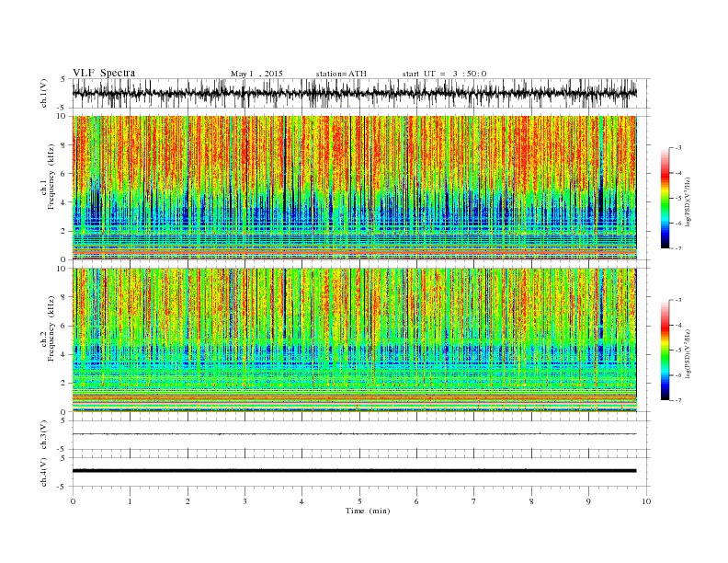Click the "VLF Spectra" plot title

click(104, 73)
